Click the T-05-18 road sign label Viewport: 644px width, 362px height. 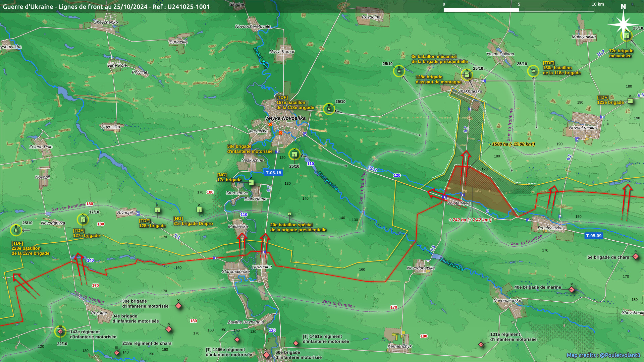pyautogui.click(x=273, y=173)
